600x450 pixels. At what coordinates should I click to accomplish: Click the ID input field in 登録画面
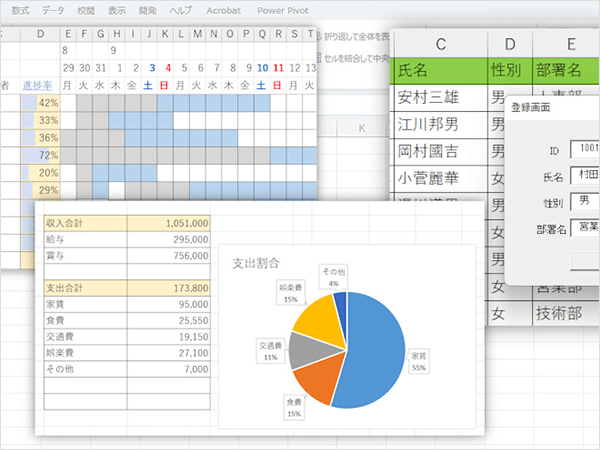585,149
